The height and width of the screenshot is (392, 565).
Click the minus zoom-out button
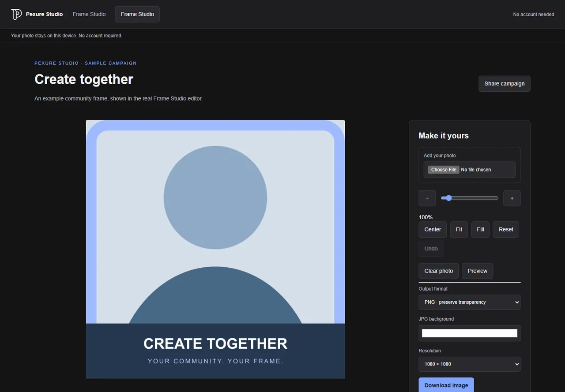(427, 198)
